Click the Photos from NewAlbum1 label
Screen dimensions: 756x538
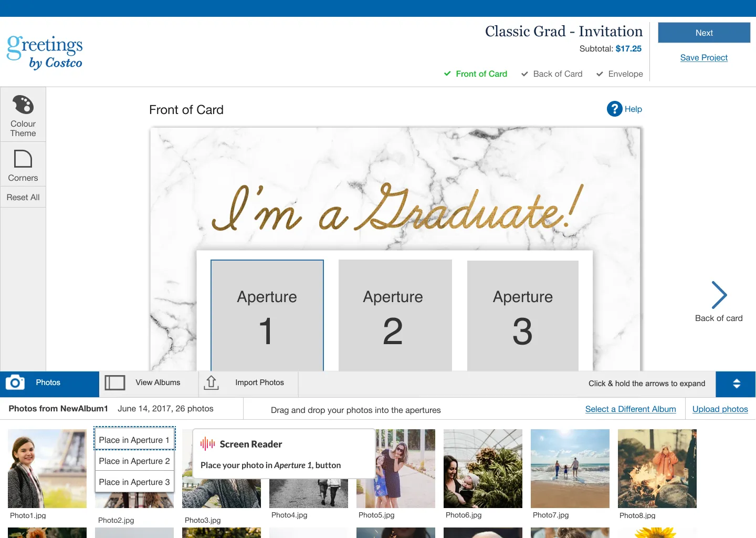click(58, 409)
